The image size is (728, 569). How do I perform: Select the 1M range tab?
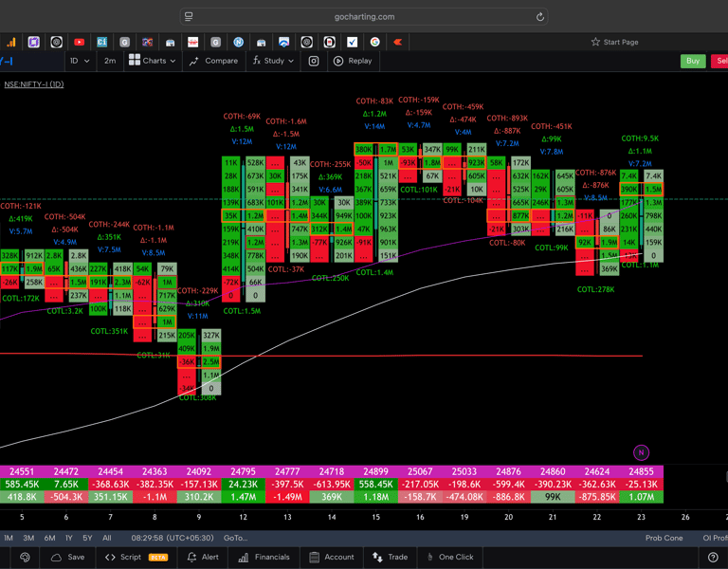coord(9,538)
